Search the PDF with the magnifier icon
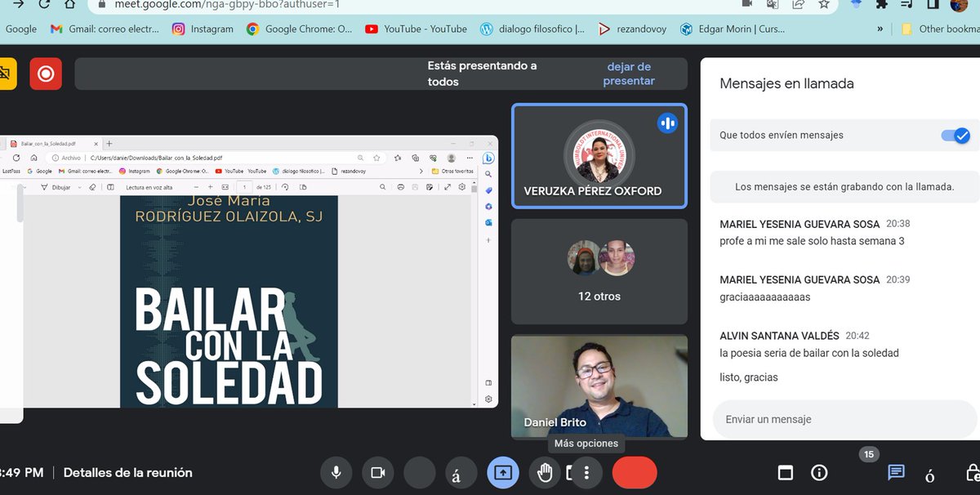The height and width of the screenshot is (495, 980). (x=382, y=187)
